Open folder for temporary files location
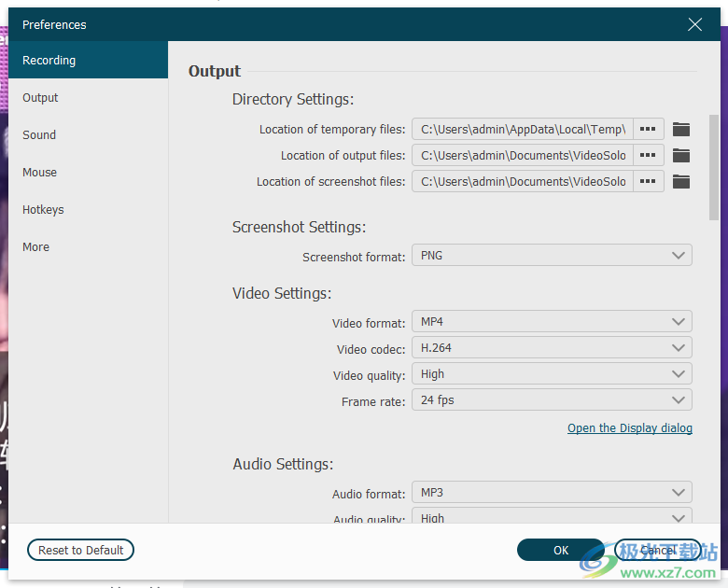The image size is (728, 588). coord(680,129)
